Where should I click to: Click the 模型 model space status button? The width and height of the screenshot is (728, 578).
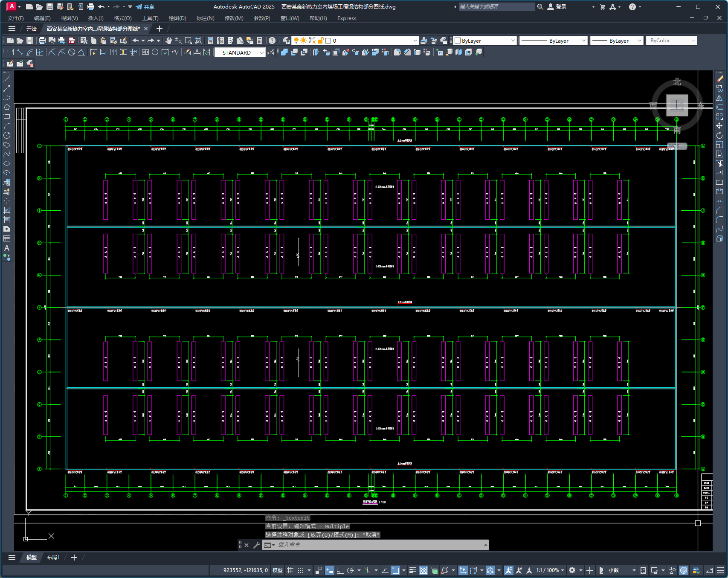278,570
